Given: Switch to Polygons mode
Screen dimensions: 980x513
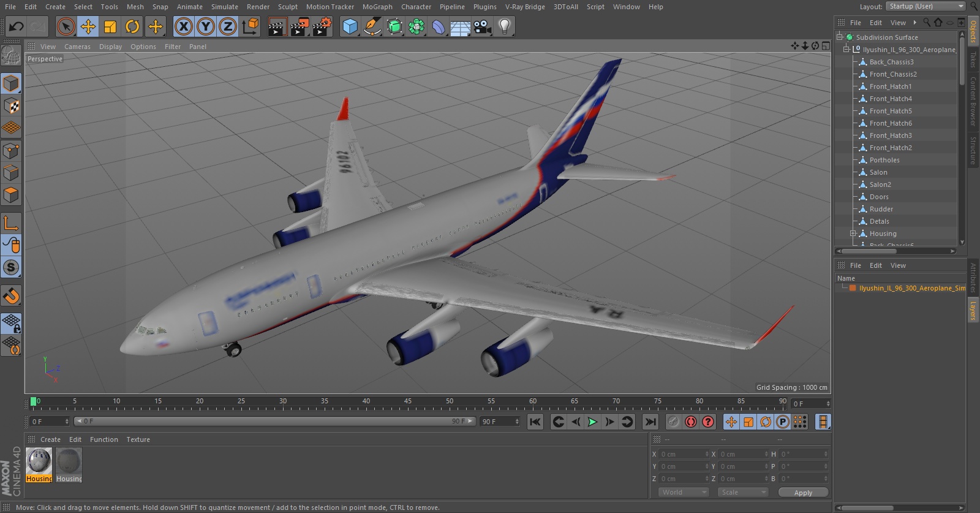Looking at the screenshot, I should pos(11,195).
